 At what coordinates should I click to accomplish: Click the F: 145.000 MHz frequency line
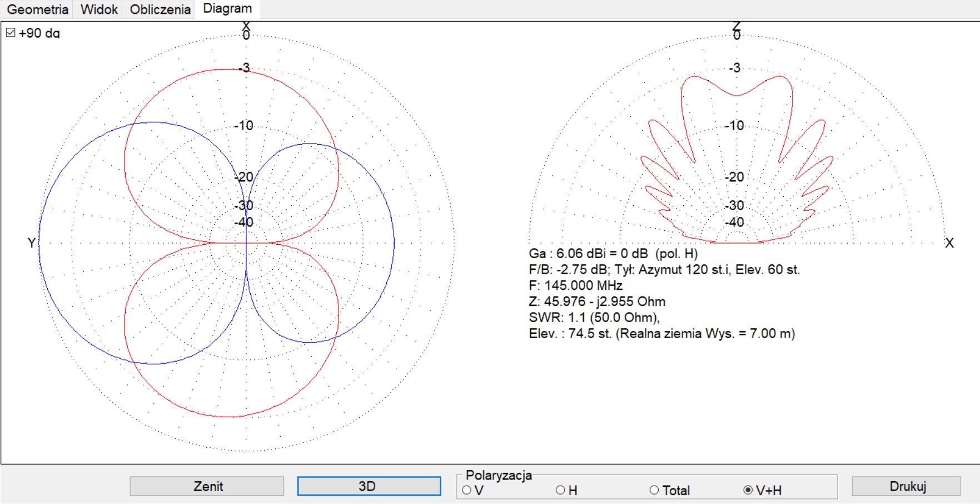point(575,286)
